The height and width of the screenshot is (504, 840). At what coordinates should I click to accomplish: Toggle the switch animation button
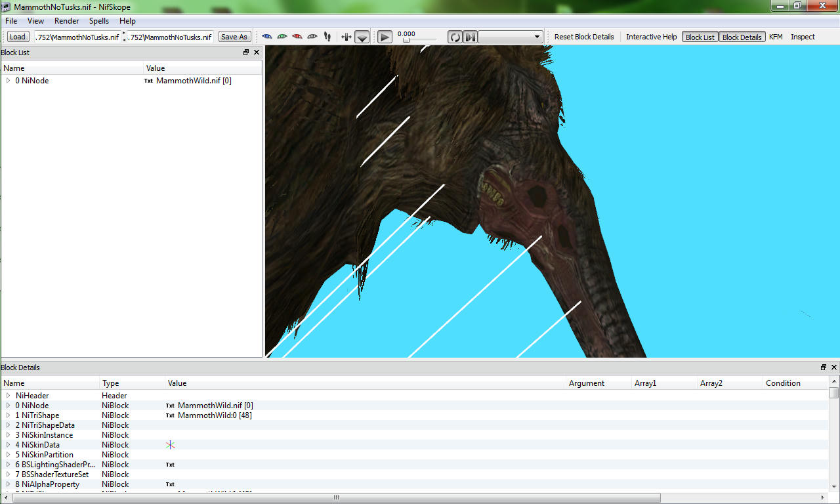coord(471,37)
